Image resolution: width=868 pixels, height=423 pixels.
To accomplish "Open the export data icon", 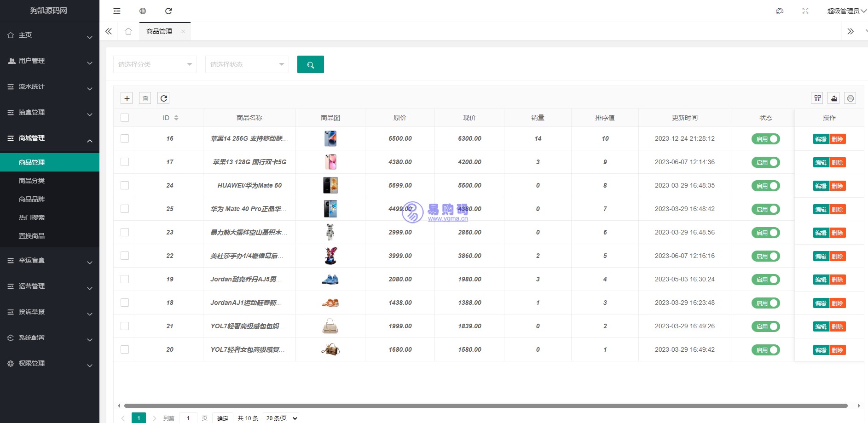I will [x=834, y=98].
